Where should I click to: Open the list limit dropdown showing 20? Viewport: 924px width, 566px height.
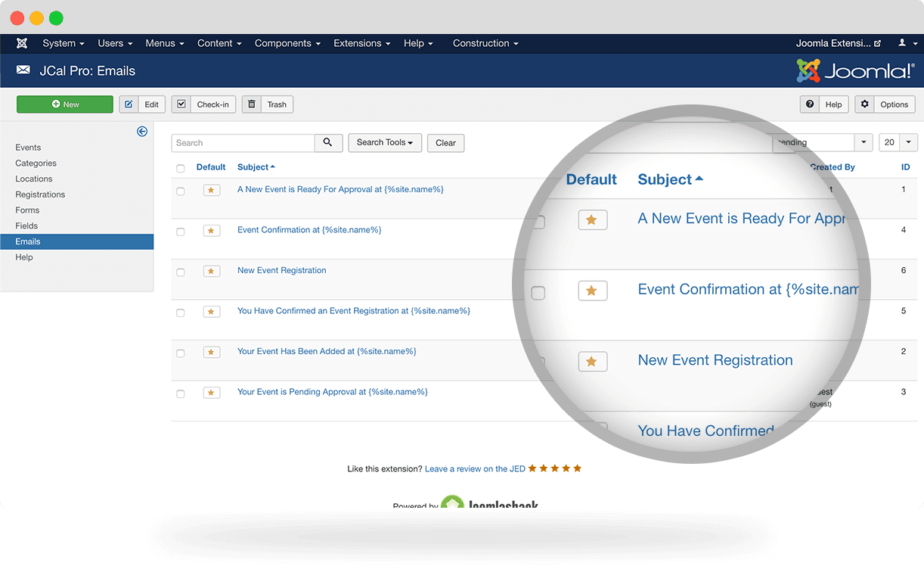[x=898, y=142]
